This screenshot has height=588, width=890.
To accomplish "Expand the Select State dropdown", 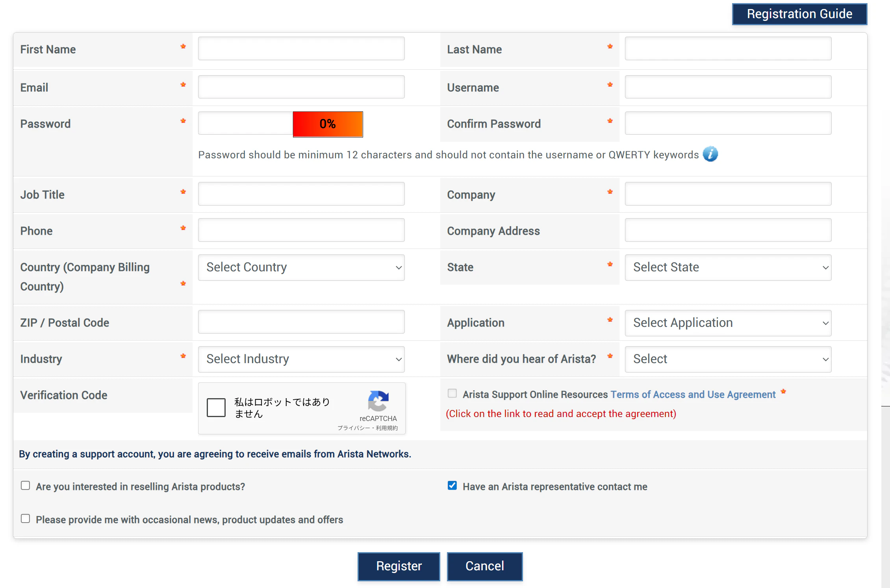I will (728, 267).
